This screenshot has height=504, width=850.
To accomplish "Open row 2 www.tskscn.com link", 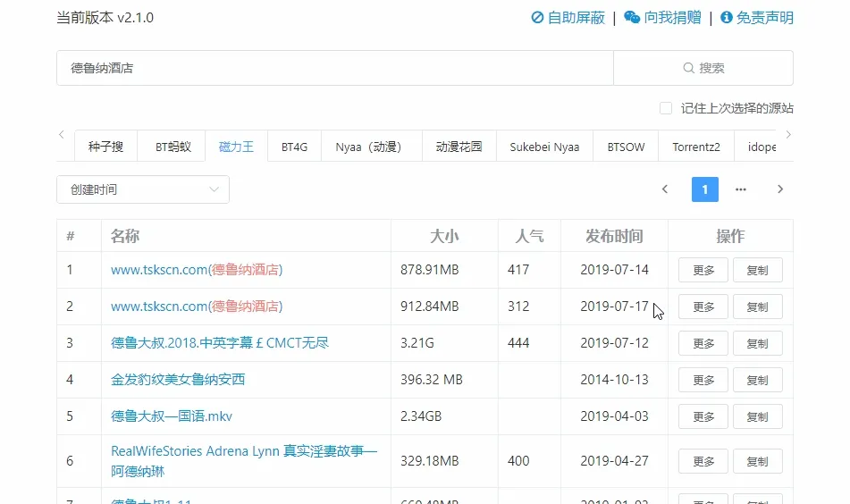I will [x=197, y=307].
